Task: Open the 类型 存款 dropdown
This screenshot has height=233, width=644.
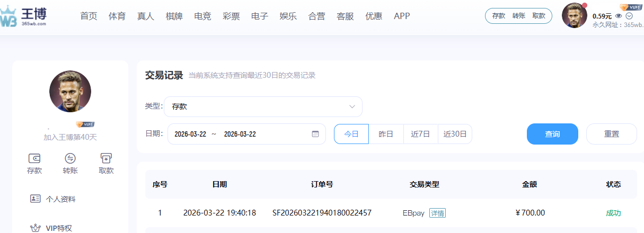Action: point(263,106)
